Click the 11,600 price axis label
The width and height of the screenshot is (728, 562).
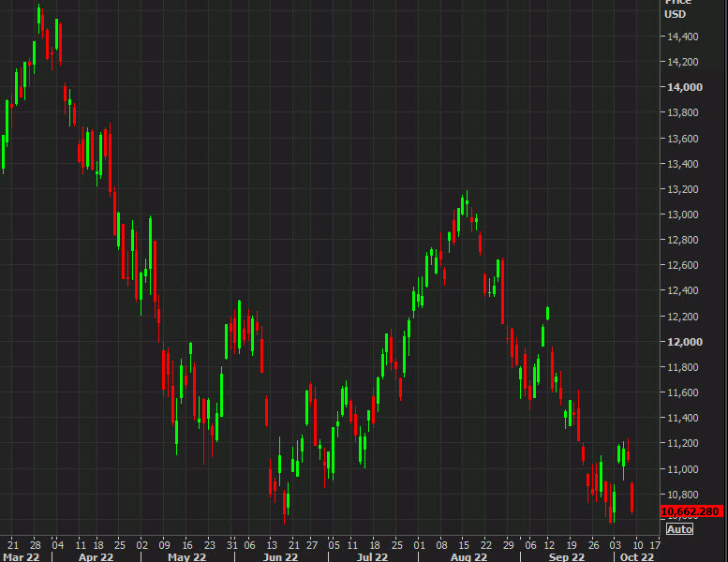(x=682, y=392)
